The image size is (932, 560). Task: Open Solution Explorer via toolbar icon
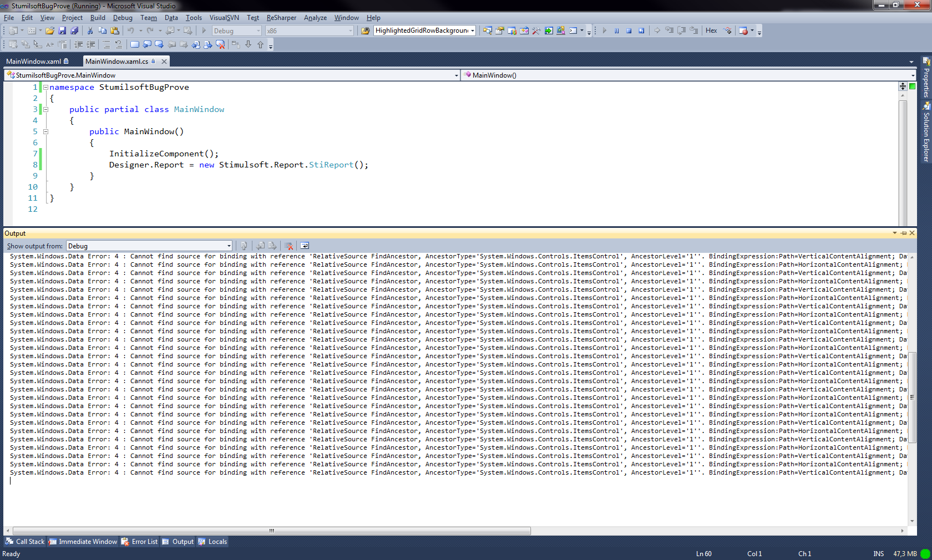(x=488, y=31)
